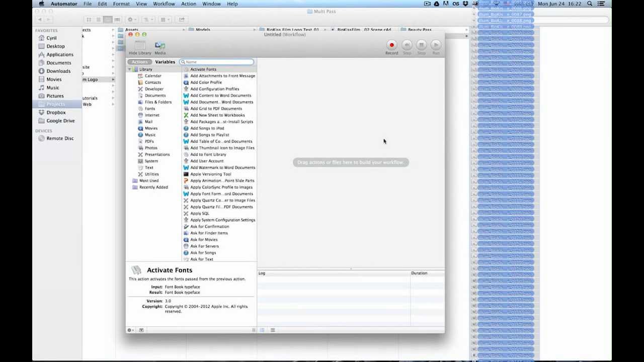The height and width of the screenshot is (362, 644).
Task: Open the Media browser icon
Action: pos(160,46)
